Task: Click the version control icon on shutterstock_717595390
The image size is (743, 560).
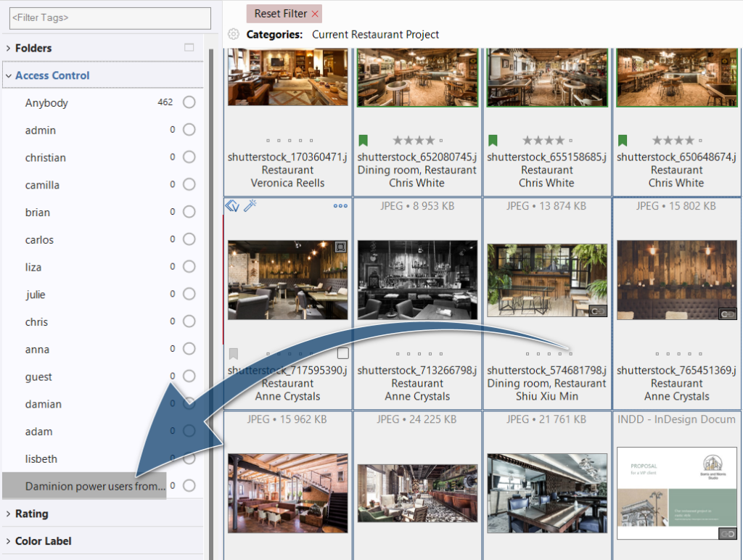Action: click(232, 206)
